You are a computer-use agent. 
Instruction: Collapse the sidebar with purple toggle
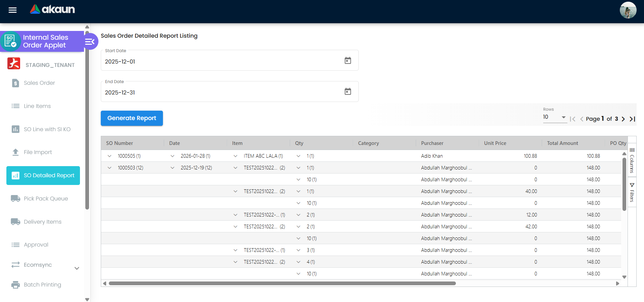coord(90,42)
